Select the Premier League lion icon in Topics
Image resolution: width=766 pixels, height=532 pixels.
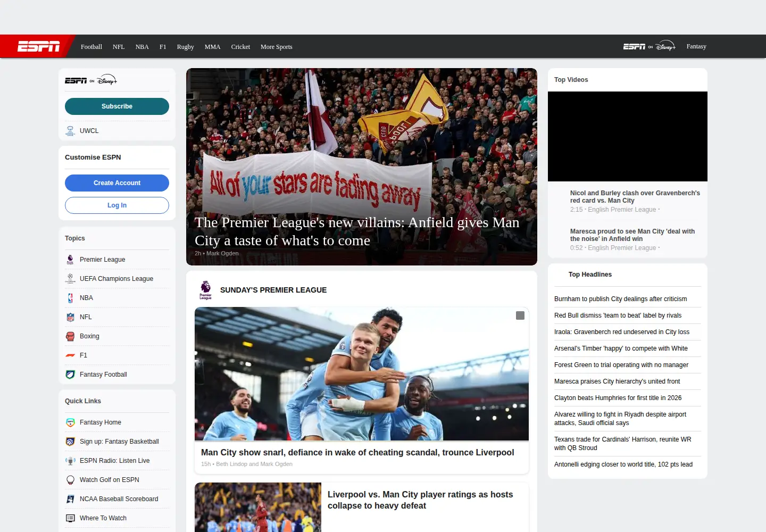click(70, 260)
